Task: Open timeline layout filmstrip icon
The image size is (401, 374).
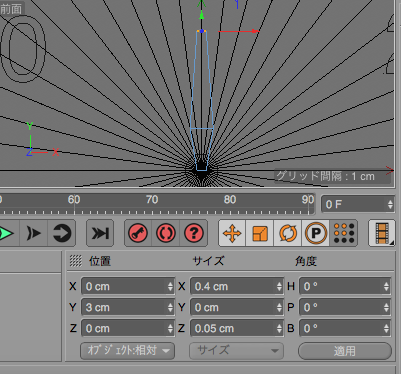Action: (382, 233)
